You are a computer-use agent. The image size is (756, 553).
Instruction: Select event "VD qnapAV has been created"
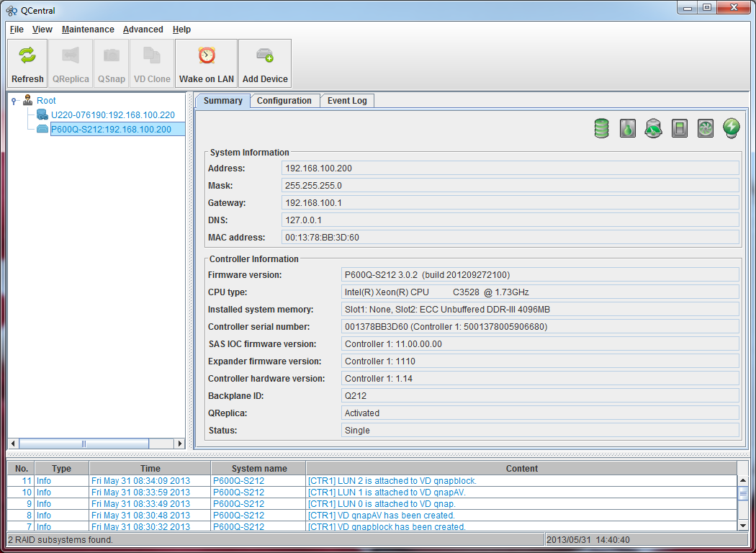click(372, 516)
